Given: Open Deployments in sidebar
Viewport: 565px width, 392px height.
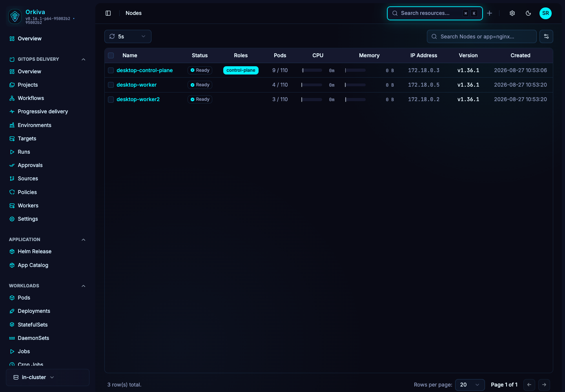Looking at the screenshot, I should tap(34, 311).
